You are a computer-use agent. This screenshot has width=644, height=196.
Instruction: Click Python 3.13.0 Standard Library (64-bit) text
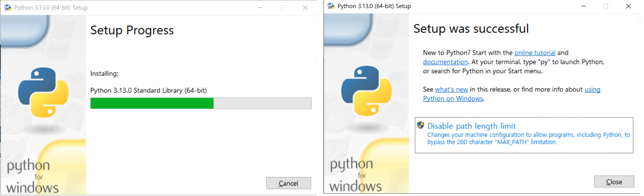(148, 91)
